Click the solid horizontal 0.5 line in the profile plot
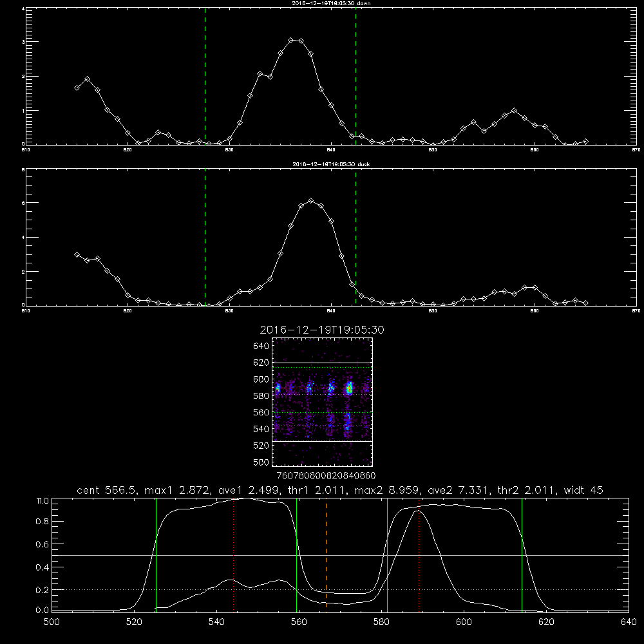The height and width of the screenshot is (644, 644). point(341,555)
